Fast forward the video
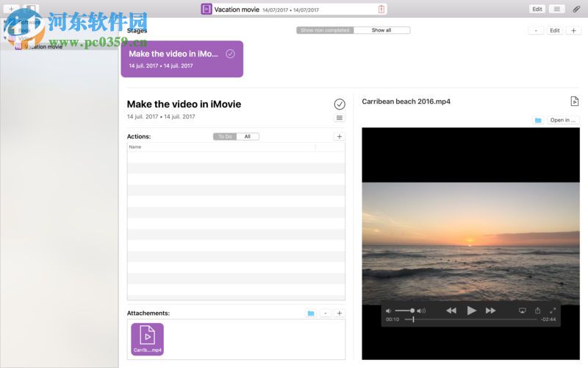Viewport: 588px width, 368px height. (490, 311)
